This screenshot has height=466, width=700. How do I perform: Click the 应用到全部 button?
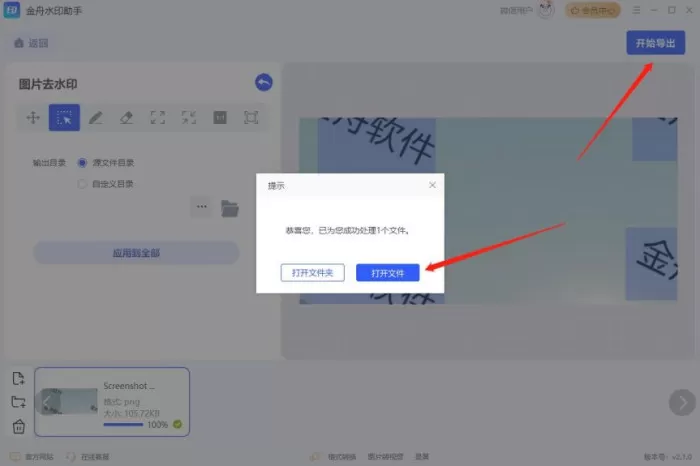136,253
